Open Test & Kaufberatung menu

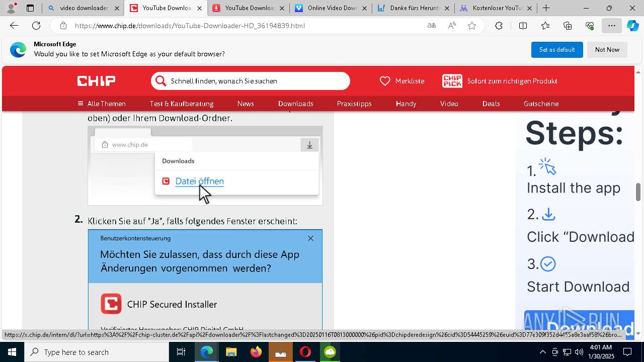click(x=182, y=104)
